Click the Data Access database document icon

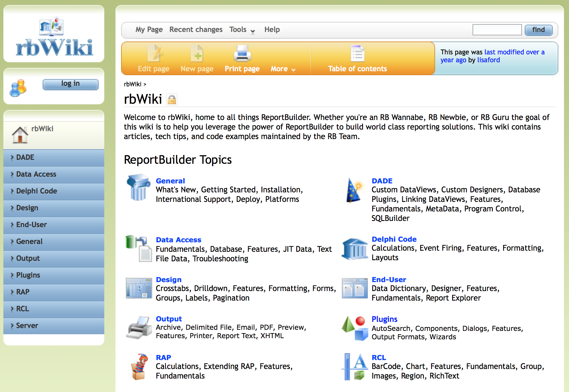pyautogui.click(x=139, y=248)
